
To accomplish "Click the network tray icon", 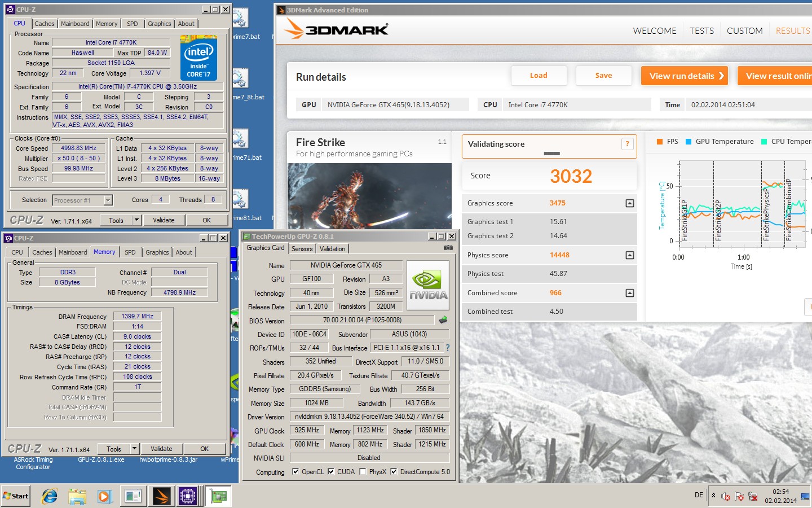I will 753,496.
